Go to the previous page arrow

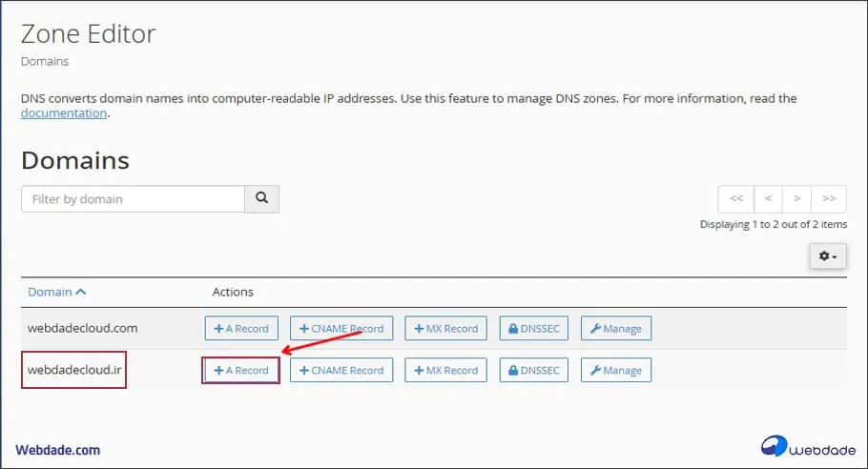click(x=768, y=199)
